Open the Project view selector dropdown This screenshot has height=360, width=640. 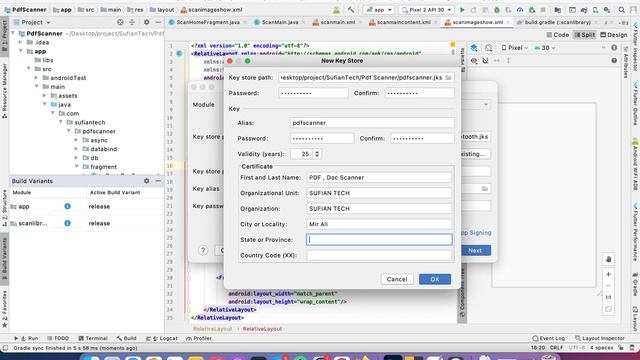click(x=32, y=22)
